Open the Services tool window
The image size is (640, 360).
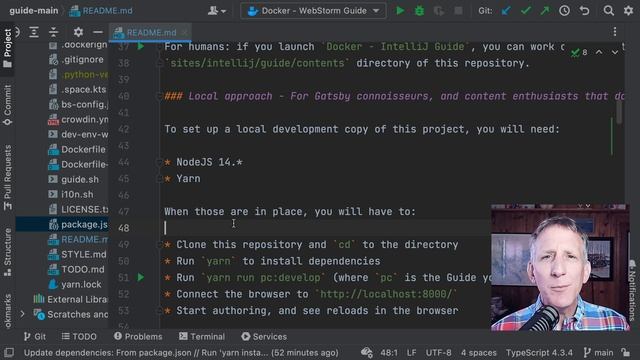point(264,337)
